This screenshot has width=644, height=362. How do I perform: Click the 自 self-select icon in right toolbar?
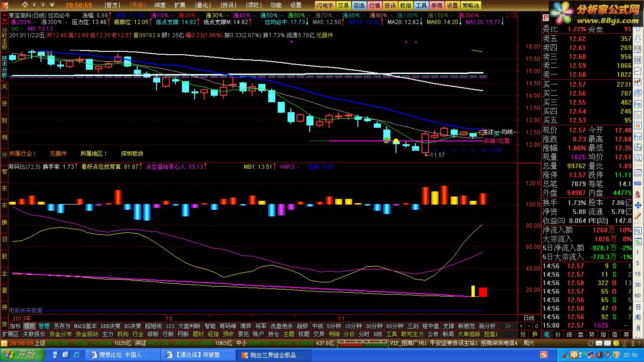(x=638, y=125)
